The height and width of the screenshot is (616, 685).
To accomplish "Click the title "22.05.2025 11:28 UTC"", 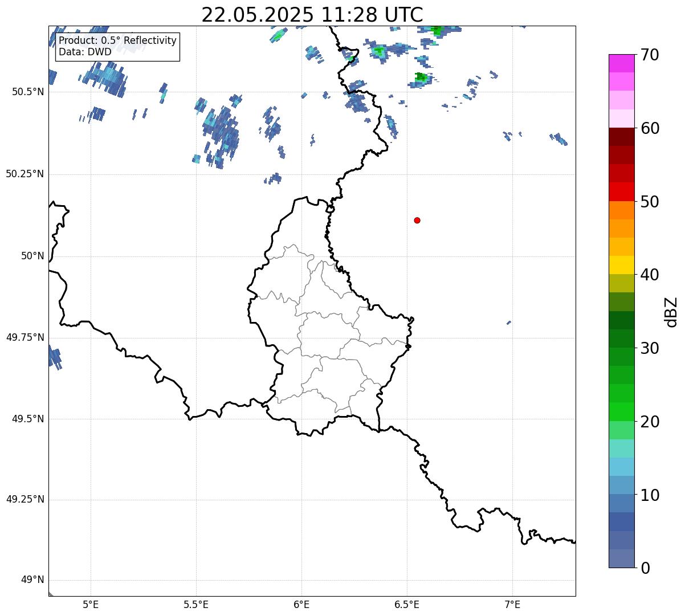I will (x=312, y=14).
